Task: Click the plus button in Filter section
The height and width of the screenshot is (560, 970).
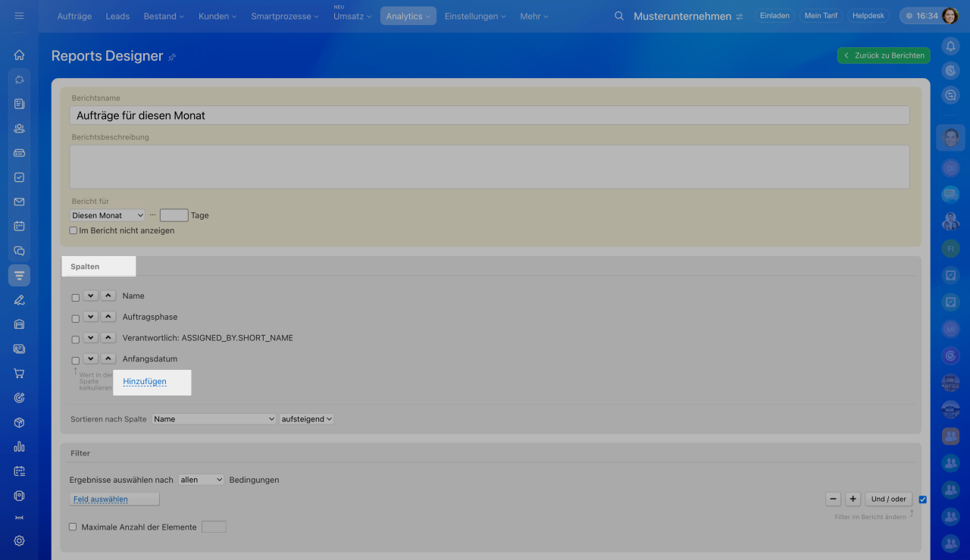Action: tap(853, 499)
